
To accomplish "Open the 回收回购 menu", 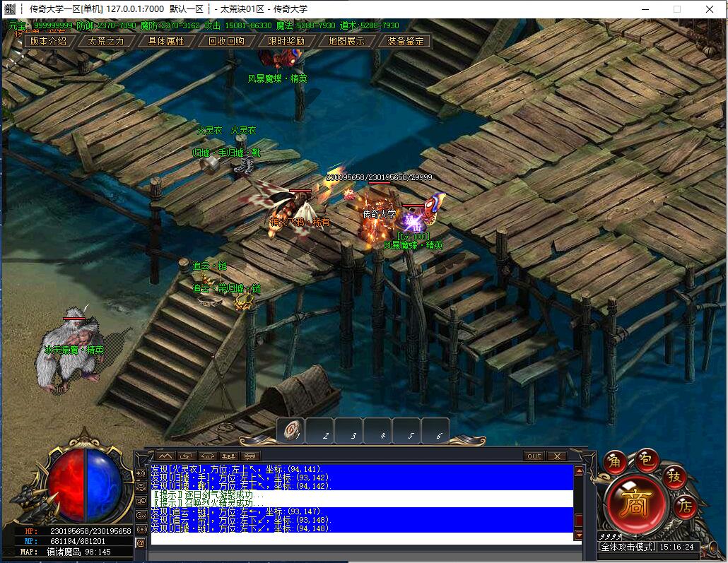I will [x=226, y=41].
